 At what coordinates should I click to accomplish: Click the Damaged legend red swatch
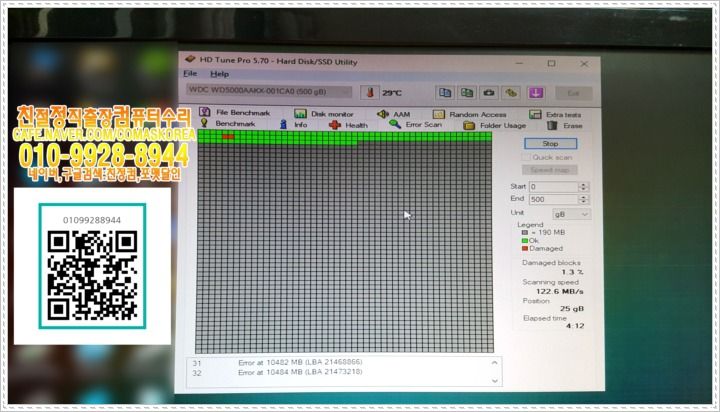[x=524, y=248]
